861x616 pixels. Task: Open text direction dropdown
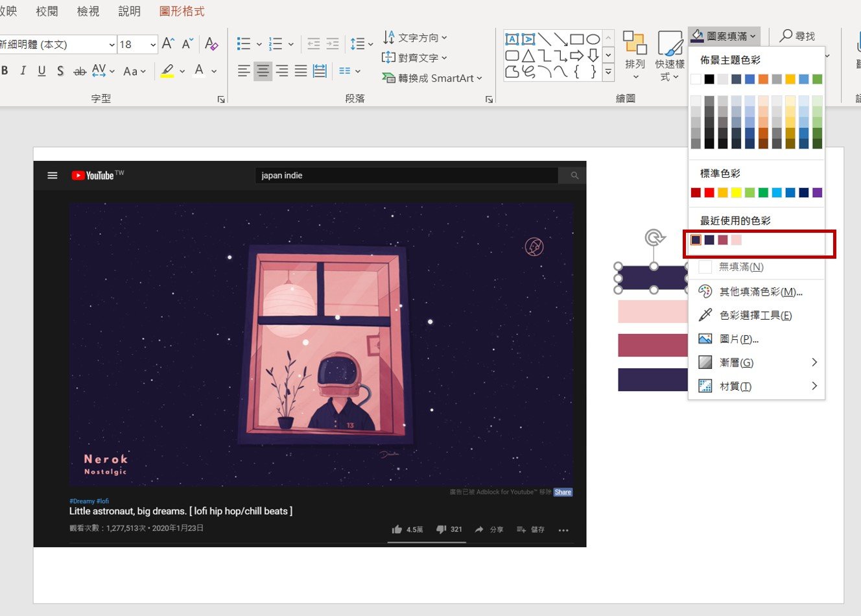coord(415,37)
